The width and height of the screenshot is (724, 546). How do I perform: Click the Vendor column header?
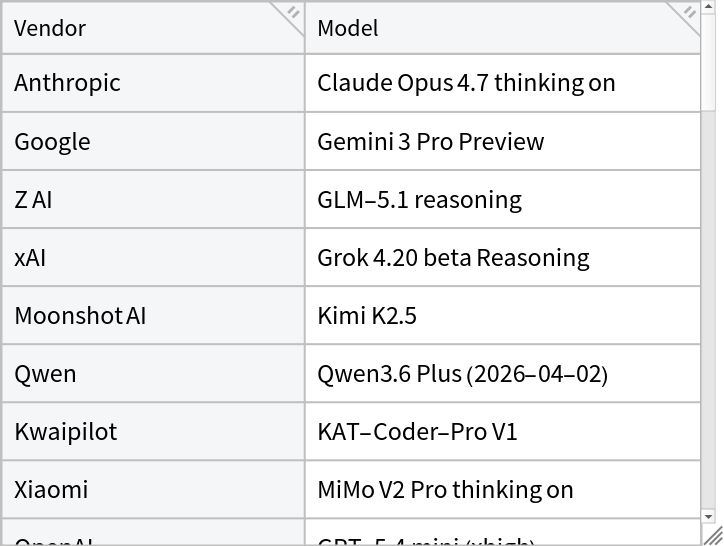150,28
